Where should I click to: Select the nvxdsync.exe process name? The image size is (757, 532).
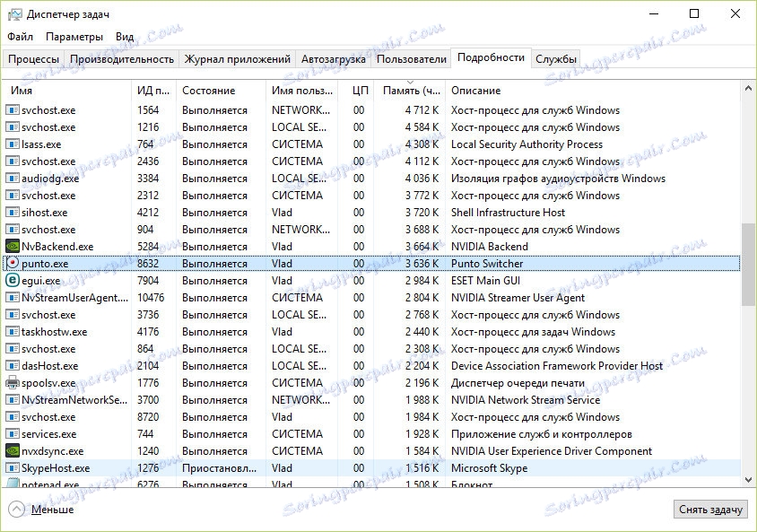(53, 451)
